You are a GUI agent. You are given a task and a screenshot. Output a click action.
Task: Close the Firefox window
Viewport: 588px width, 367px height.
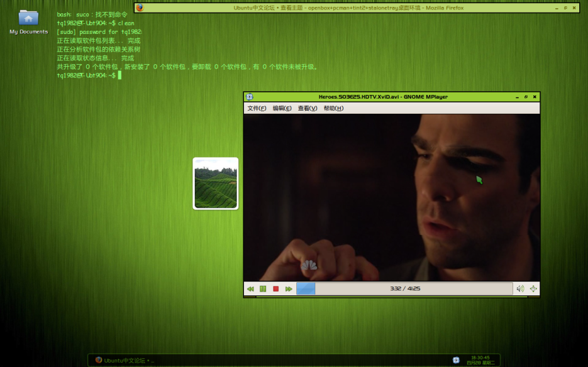pos(574,8)
